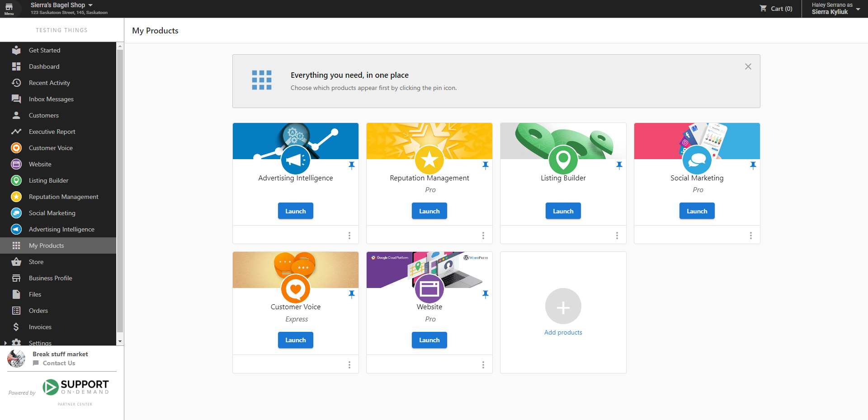The width and height of the screenshot is (868, 420).
Task: Toggle pin on Advertising Intelligence card
Action: pos(352,165)
